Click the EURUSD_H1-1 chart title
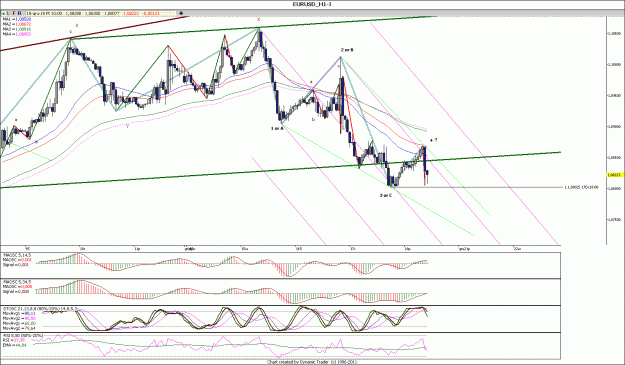Image resolution: width=625 pixels, height=365 pixels. coord(312,4)
